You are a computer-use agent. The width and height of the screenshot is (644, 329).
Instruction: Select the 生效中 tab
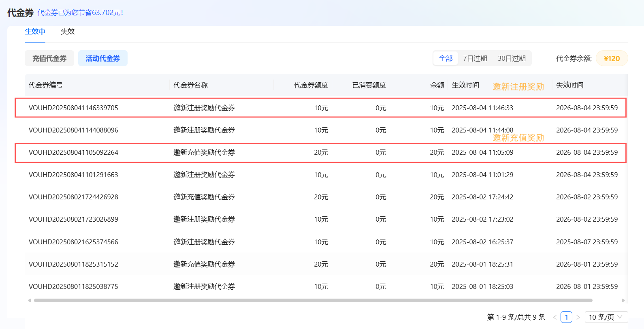tap(35, 32)
